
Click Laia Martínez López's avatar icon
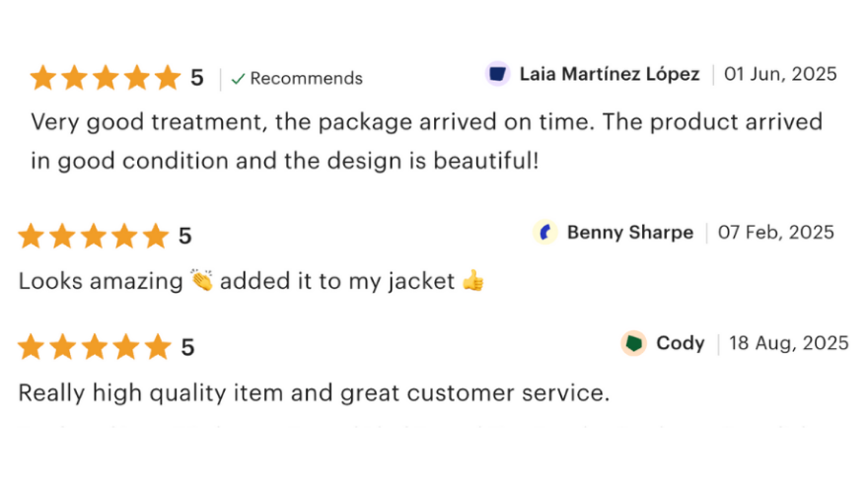[x=498, y=74]
